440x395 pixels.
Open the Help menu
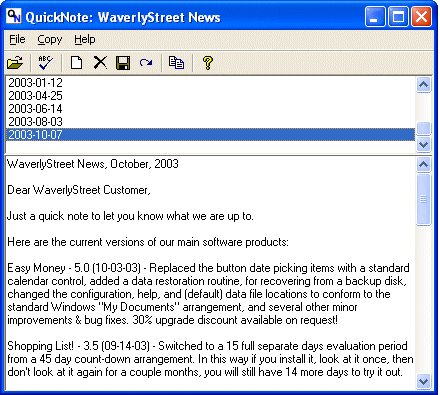(85, 39)
